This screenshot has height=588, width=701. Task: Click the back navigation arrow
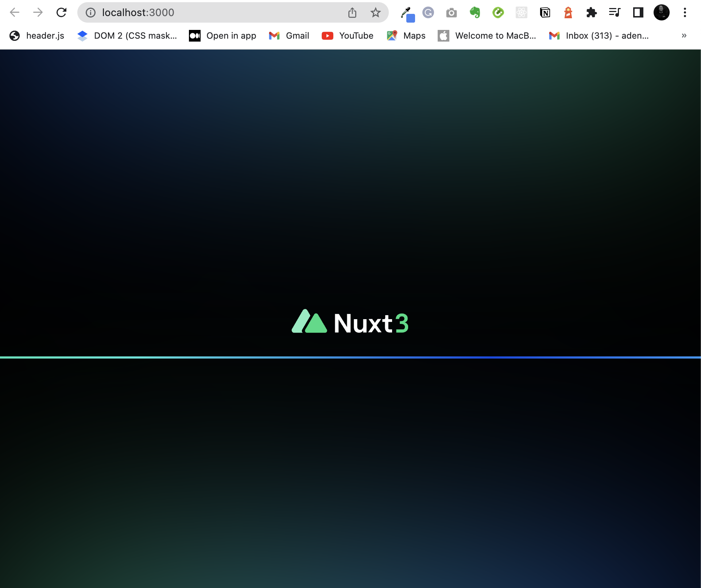(15, 12)
